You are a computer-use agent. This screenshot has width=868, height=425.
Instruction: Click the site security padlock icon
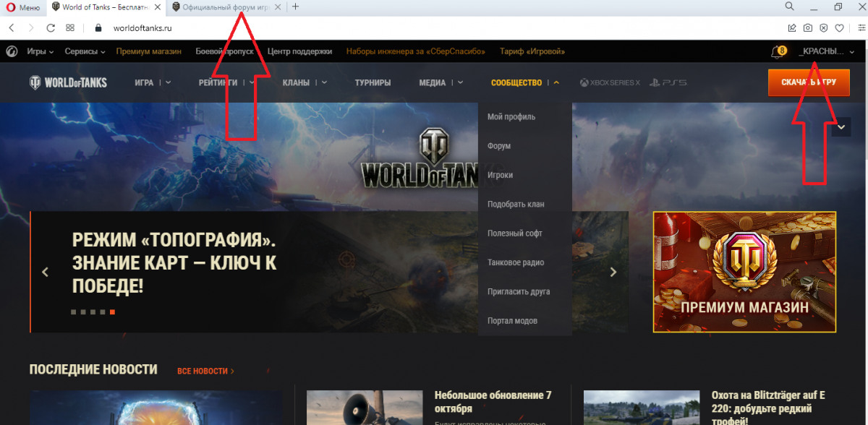[x=99, y=28]
